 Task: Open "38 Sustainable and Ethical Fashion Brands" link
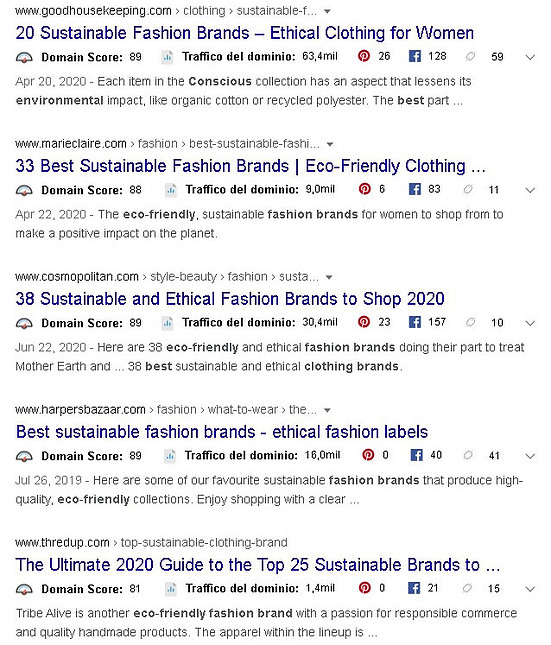coord(230,299)
